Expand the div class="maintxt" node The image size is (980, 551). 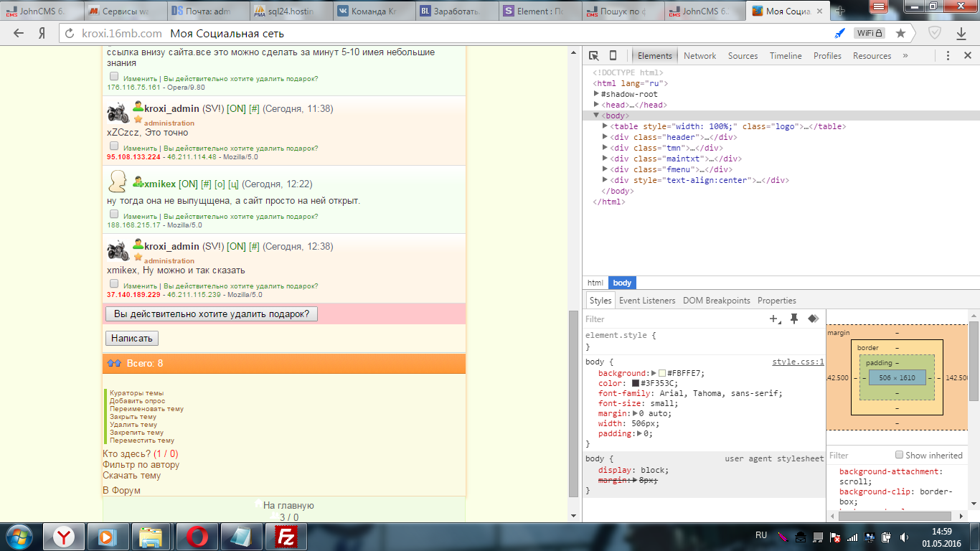tap(606, 159)
